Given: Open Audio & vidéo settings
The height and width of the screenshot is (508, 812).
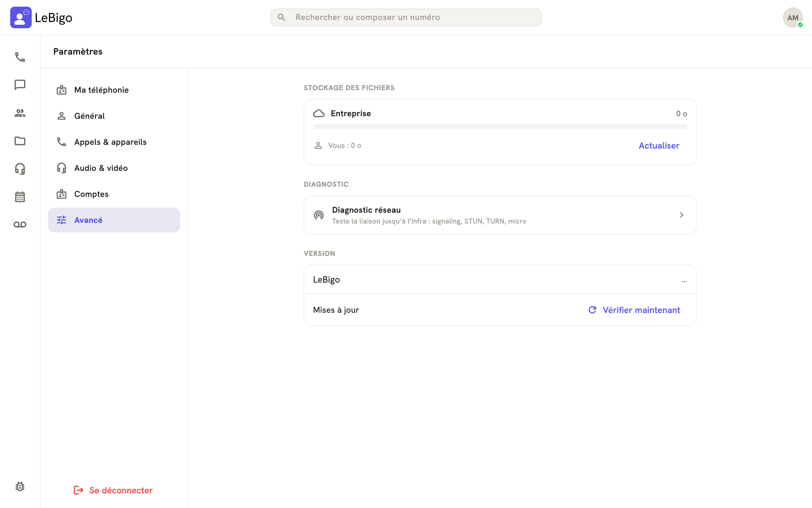Looking at the screenshot, I should (x=114, y=168).
